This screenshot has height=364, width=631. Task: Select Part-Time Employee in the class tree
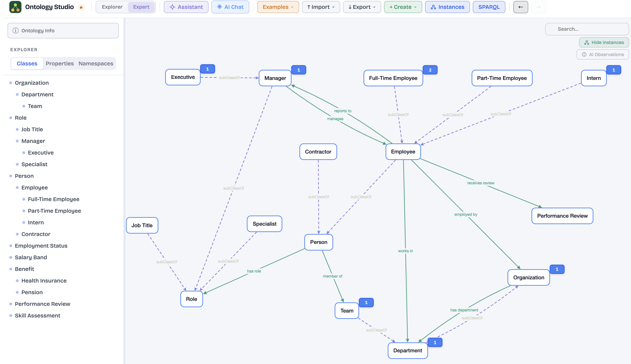(x=54, y=211)
